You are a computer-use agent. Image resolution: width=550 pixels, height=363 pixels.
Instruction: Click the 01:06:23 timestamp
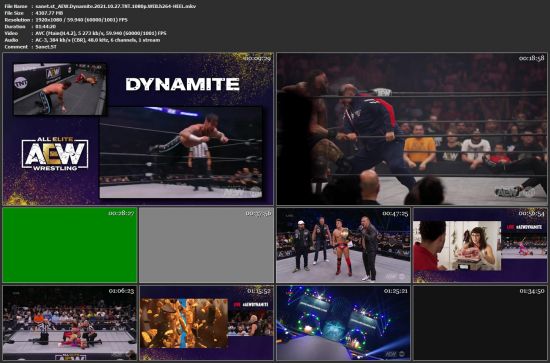(121, 291)
